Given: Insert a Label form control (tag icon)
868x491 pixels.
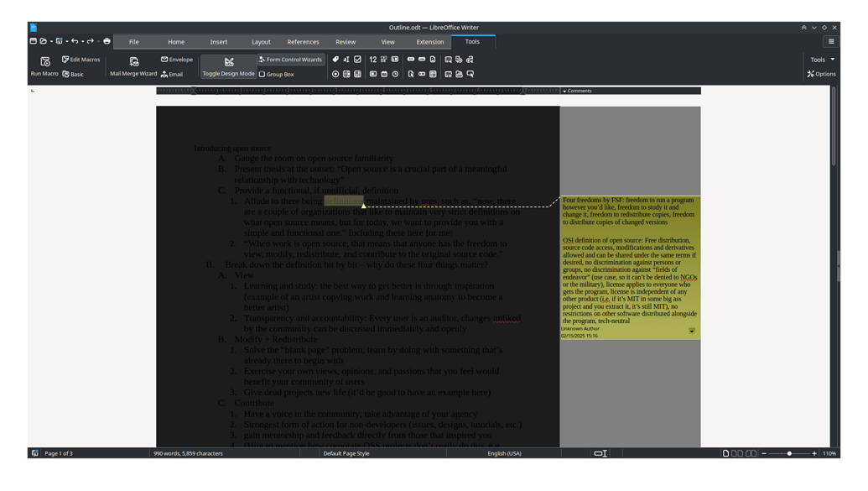Looking at the screenshot, I should coord(335,60).
